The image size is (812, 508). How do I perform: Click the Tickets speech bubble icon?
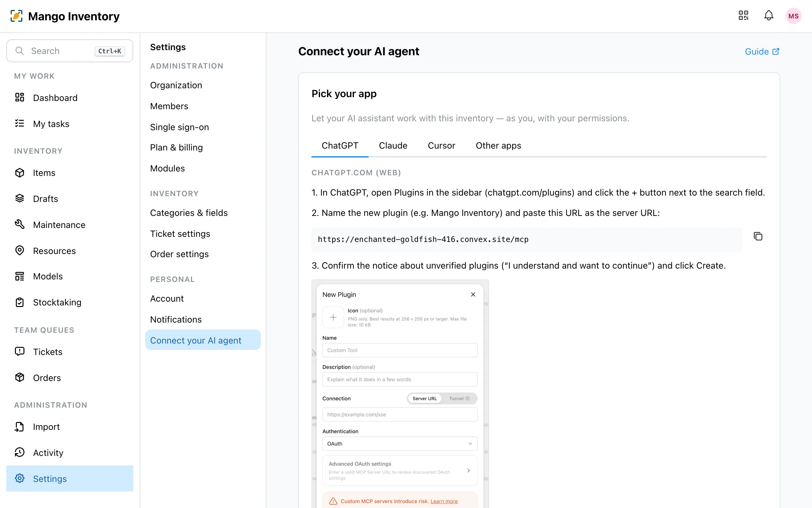tap(20, 351)
